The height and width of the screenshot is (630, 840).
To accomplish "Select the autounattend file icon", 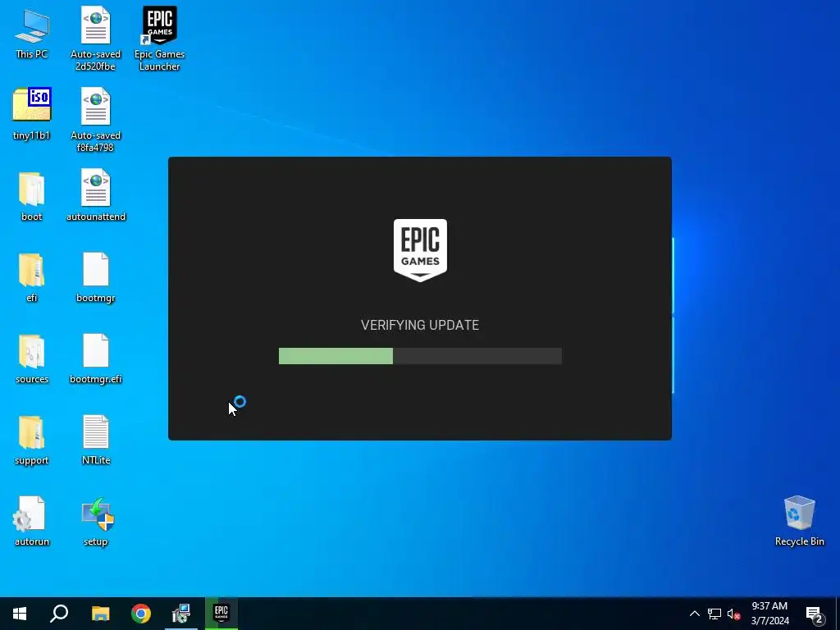I will 96,195.
